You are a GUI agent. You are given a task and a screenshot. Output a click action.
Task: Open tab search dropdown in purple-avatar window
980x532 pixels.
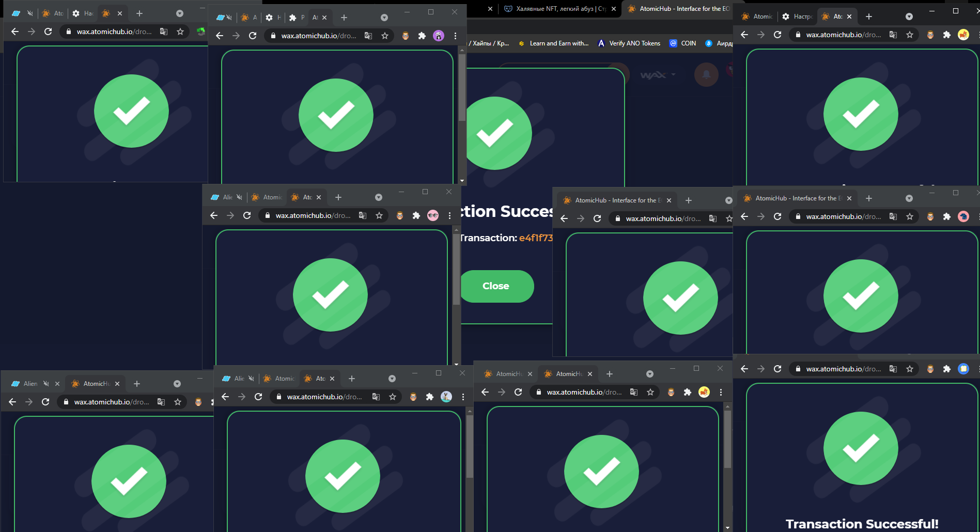pyautogui.click(x=384, y=18)
